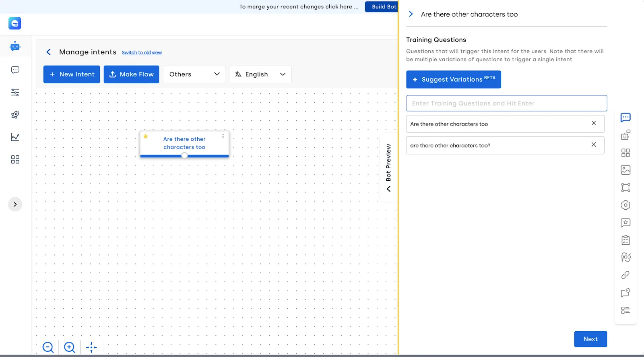This screenshot has height=357, width=644.
Task: Open the sliders configuration icon in left sidebar
Action: coord(15,93)
